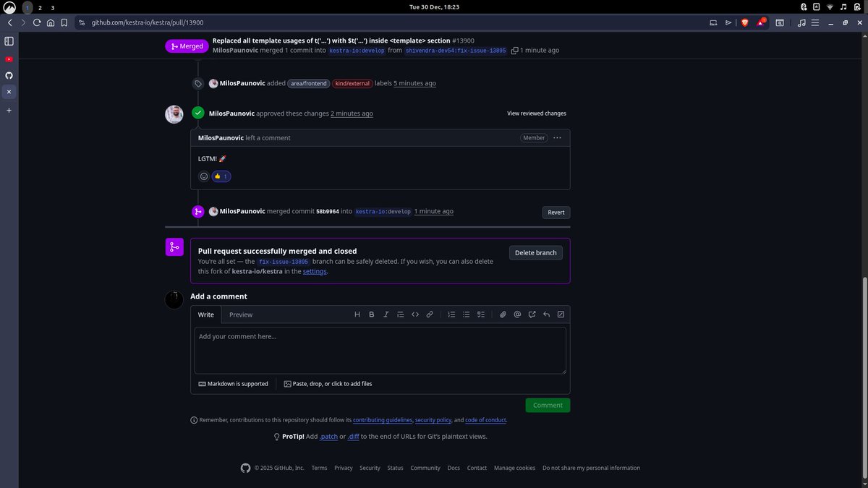Click the Delete branch button

(x=536, y=252)
